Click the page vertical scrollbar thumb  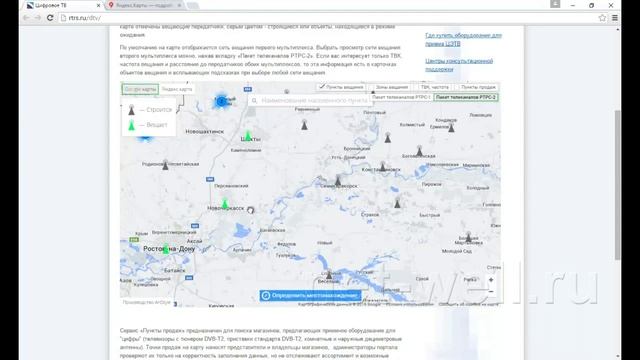point(618,184)
